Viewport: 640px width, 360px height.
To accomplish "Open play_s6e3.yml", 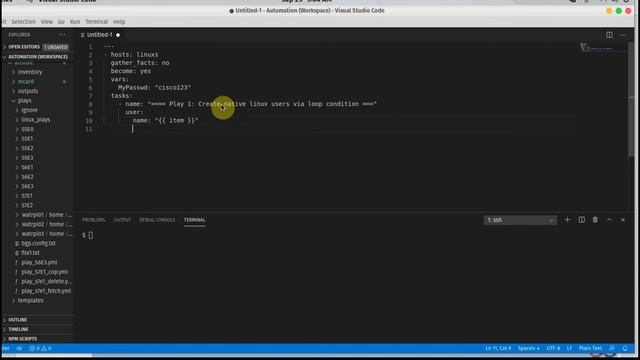I will point(39,262).
